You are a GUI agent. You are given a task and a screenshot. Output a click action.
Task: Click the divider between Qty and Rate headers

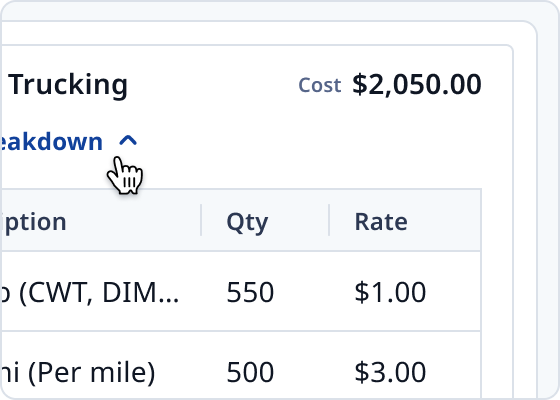click(x=329, y=220)
